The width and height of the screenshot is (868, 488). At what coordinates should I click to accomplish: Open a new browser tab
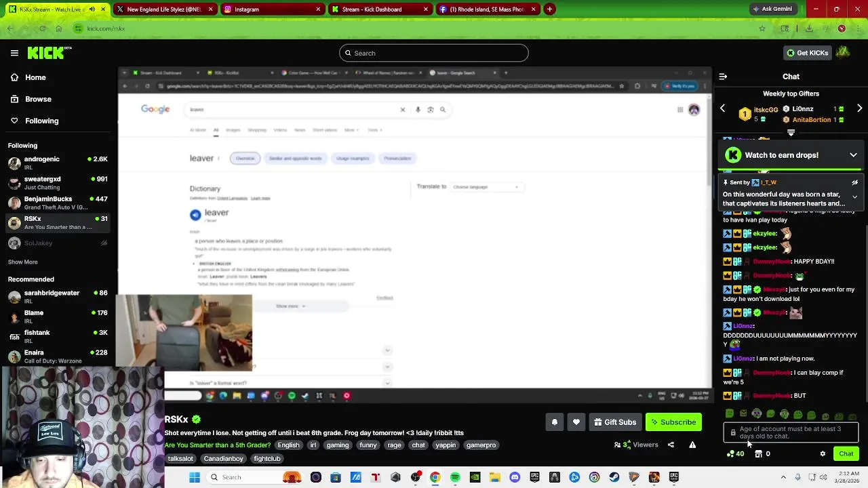(550, 9)
